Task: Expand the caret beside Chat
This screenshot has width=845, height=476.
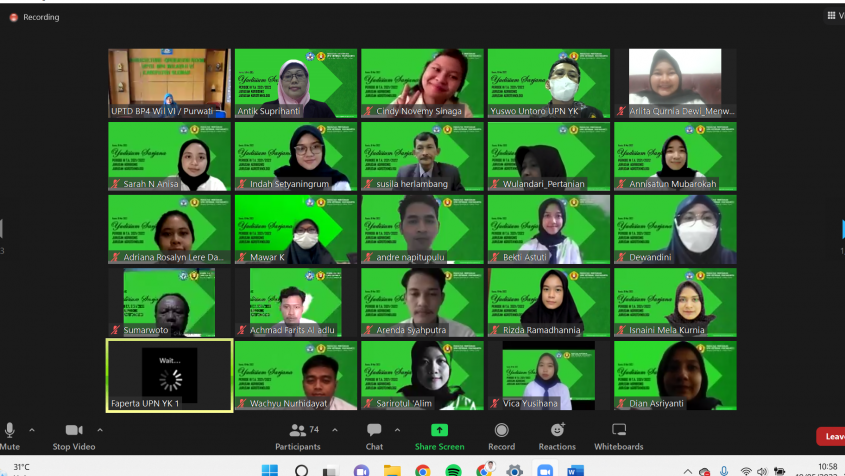Action: point(397,430)
